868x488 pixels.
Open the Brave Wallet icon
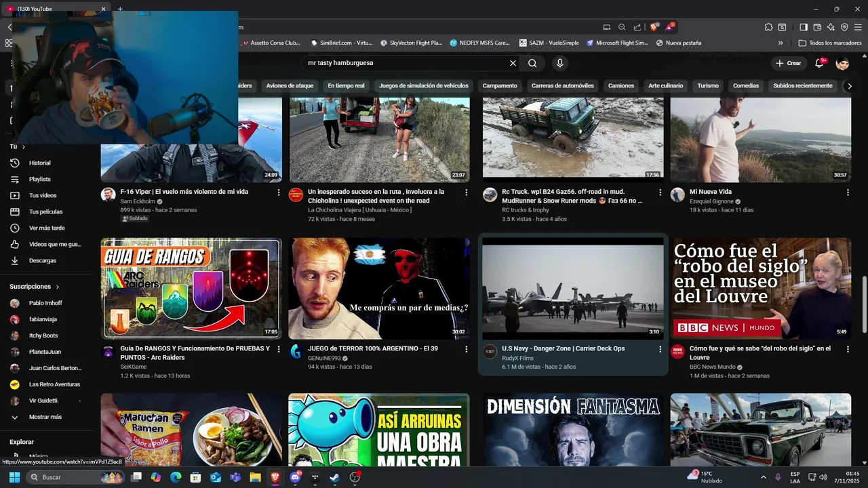[x=816, y=27]
